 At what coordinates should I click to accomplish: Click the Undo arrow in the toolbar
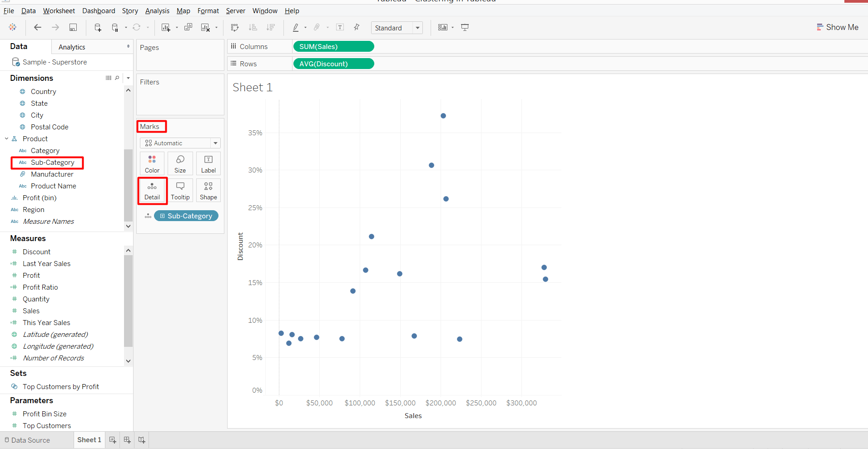click(38, 27)
